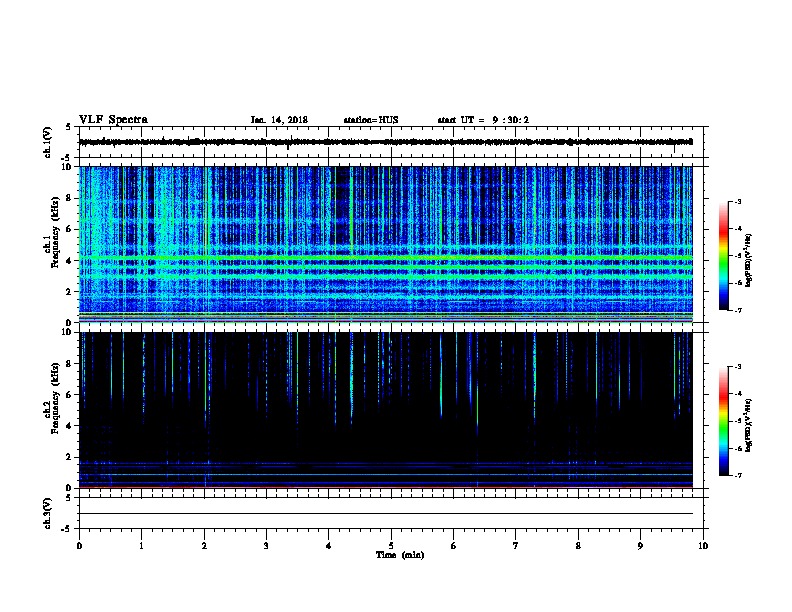Image resolution: width=792 pixels, height=612 pixels.
Task: Click the "ch.3(V)" axis label
Action: click(47, 513)
